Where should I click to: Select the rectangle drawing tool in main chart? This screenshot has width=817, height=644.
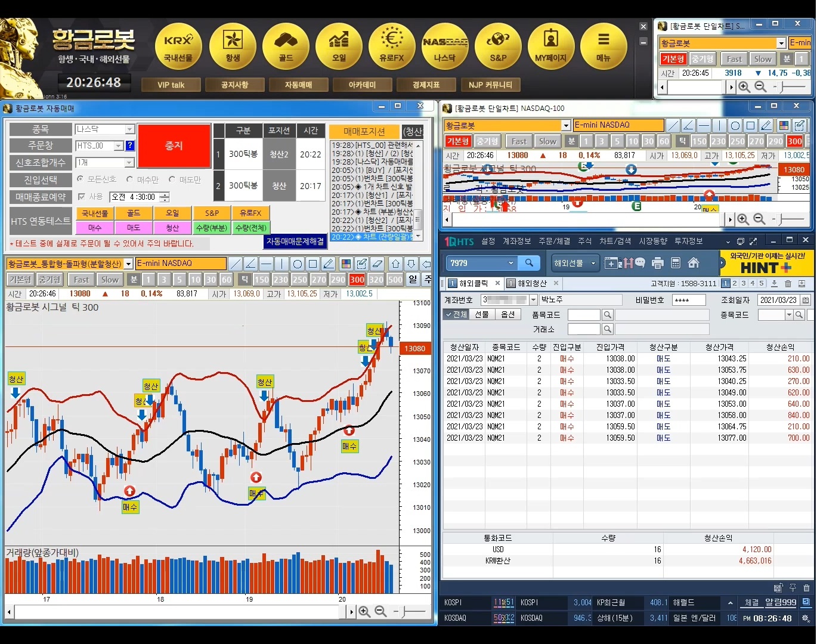pyautogui.click(x=313, y=264)
